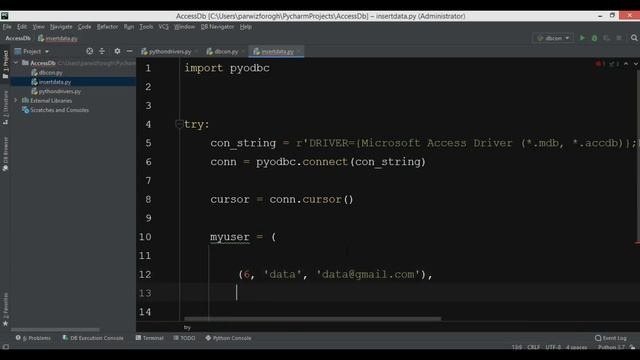640x360 pixels.
Task: Hide the Project tool window
Action: pos(129,51)
